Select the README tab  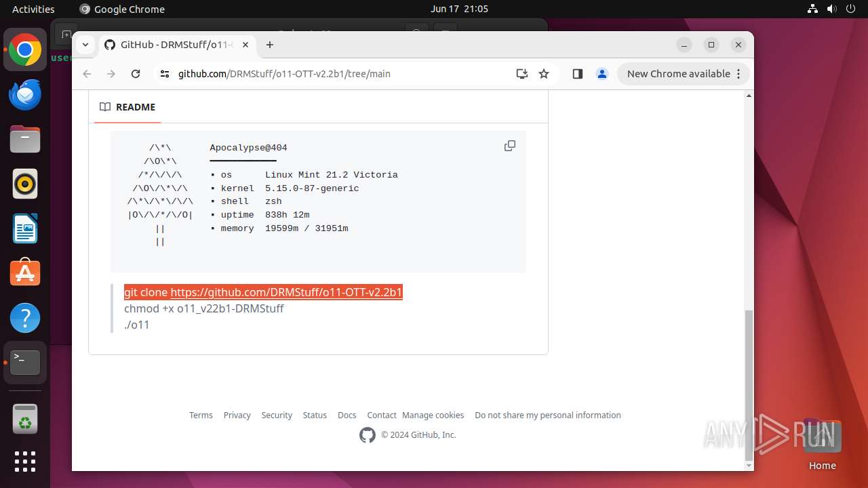127,107
